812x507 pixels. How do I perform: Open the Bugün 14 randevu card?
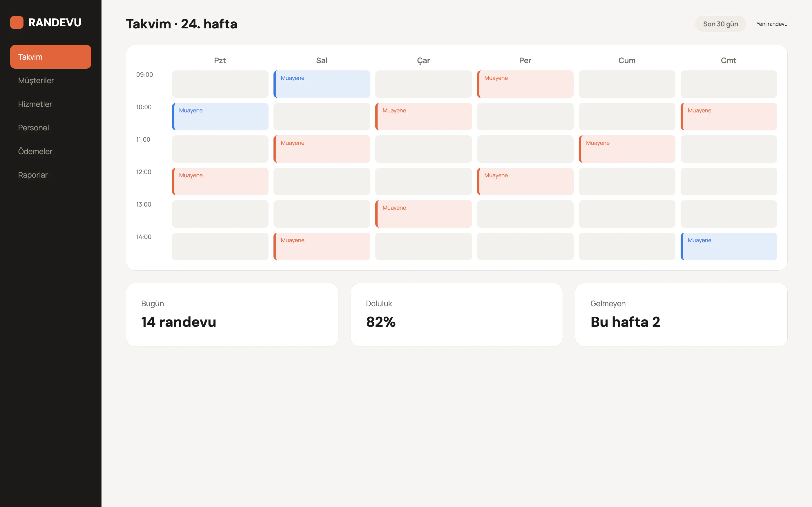(232, 315)
